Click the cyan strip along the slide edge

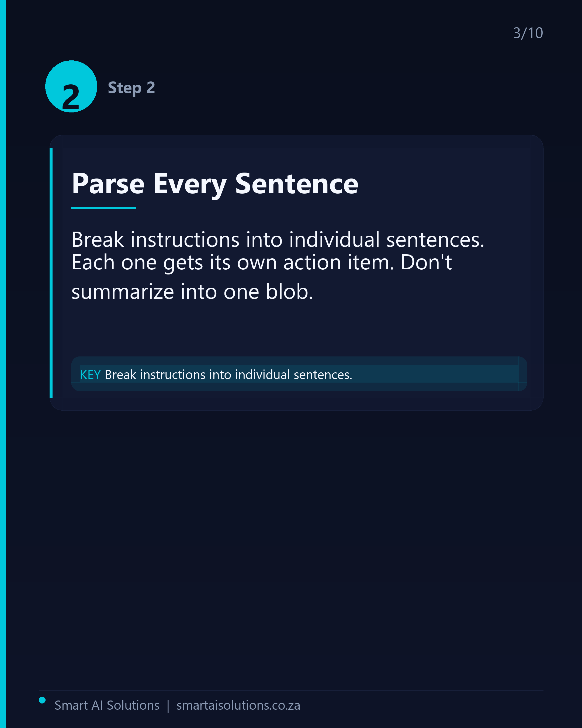[3, 364]
